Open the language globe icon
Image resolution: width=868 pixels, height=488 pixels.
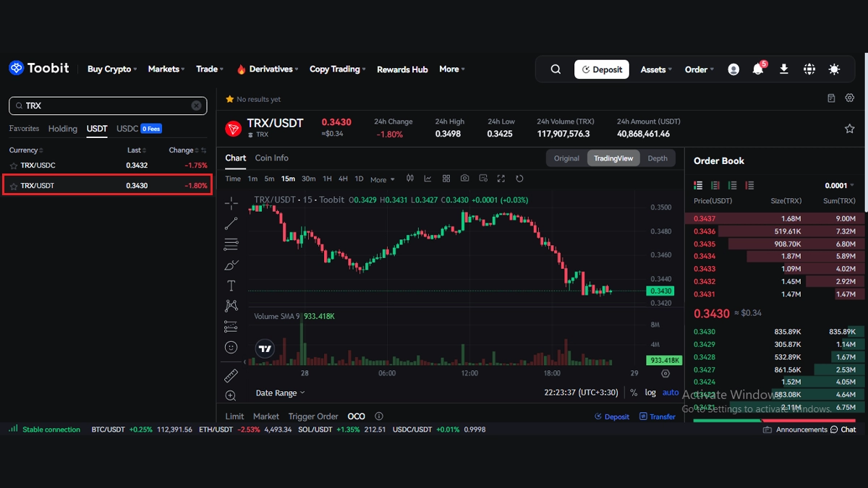coord(809,69)
